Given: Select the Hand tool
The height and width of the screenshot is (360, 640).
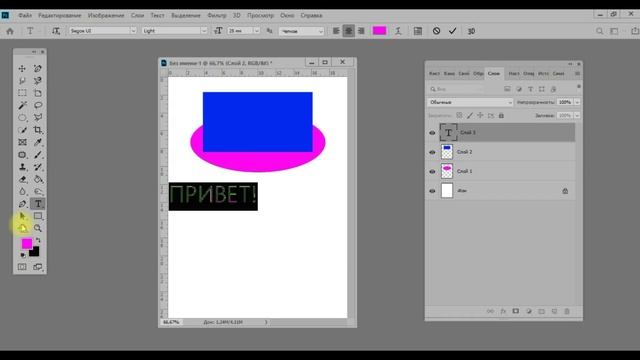Looking at the screenshot, I should click(22, 228).
